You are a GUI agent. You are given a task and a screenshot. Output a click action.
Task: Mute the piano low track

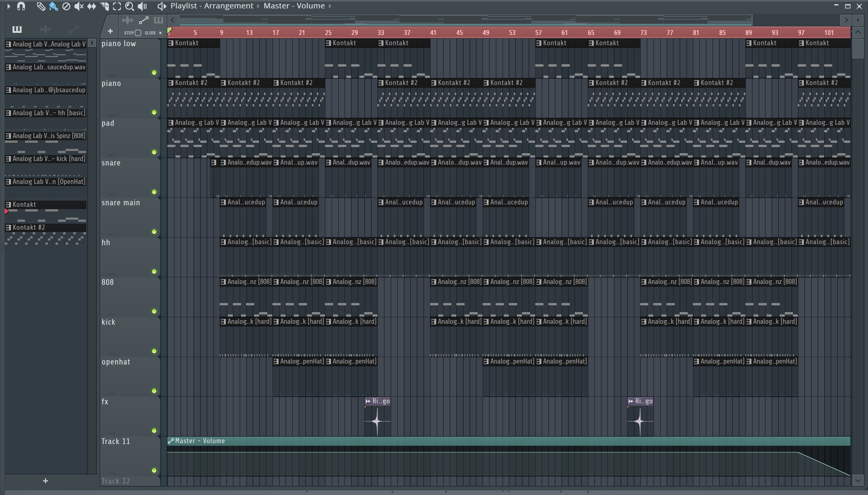[x=154, y=72]
